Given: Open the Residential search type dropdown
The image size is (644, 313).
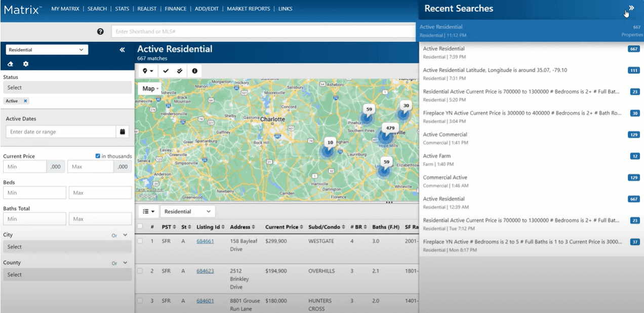Looking at the screenshot, I should (x=47, y=49).
